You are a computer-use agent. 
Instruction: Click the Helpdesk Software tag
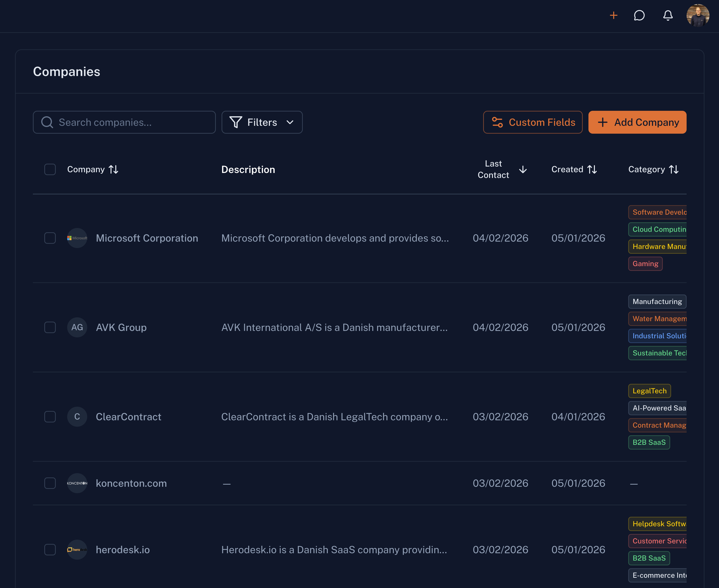658,524
